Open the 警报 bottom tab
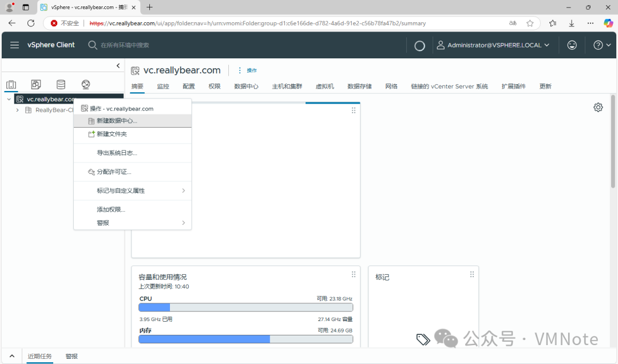Viewport: 618px width, 364px height. click(72, 356)
